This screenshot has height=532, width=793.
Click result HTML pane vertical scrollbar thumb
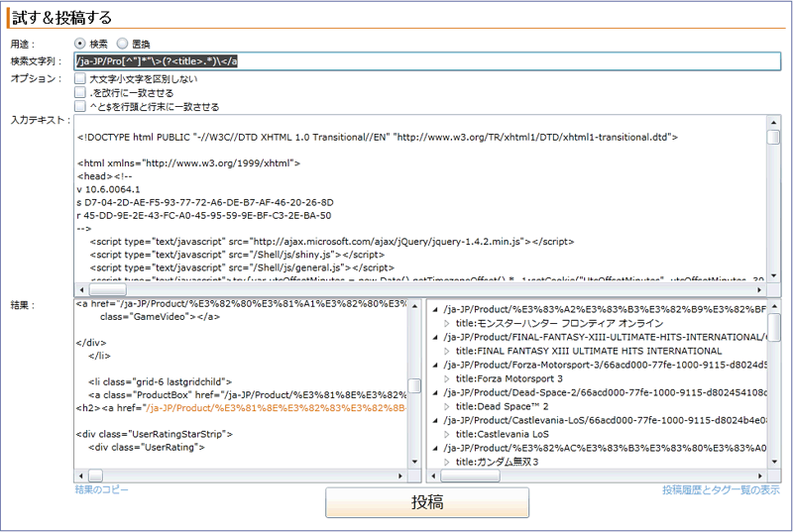(414, 385)
